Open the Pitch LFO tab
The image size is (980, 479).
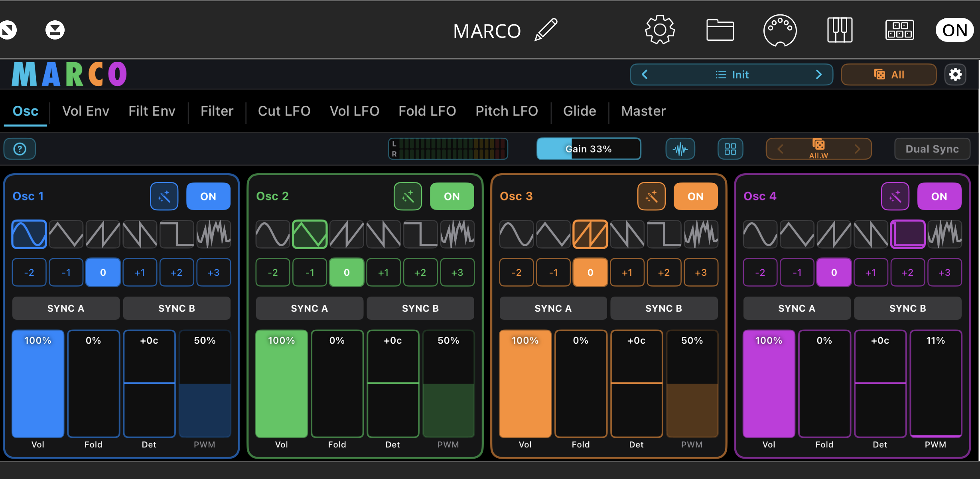(x=507, y=111)
